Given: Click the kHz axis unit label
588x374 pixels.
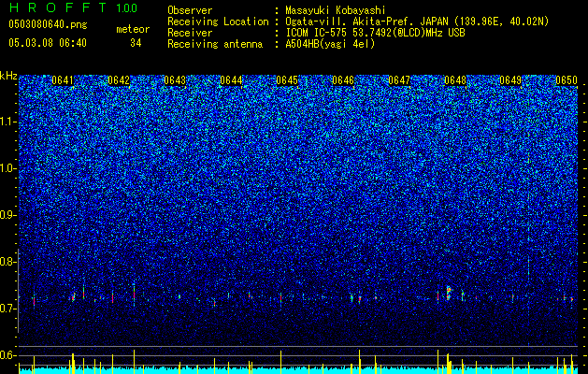Looking at the screenshot, I should (8, 76).
